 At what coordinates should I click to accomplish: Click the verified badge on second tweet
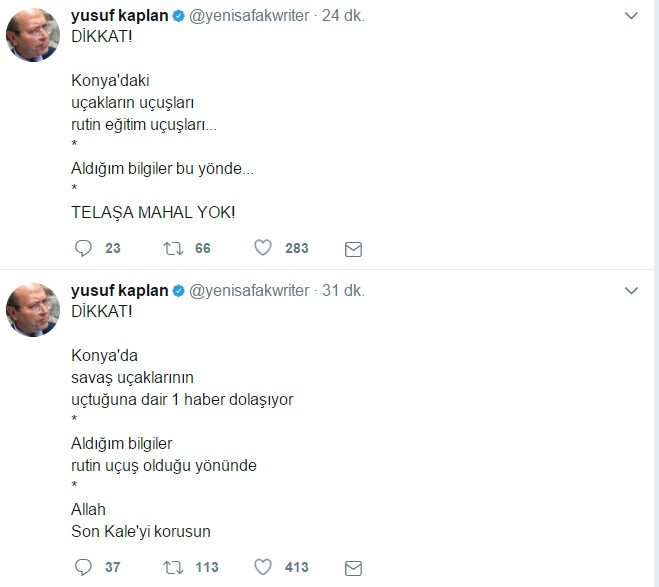click(178, 291)
